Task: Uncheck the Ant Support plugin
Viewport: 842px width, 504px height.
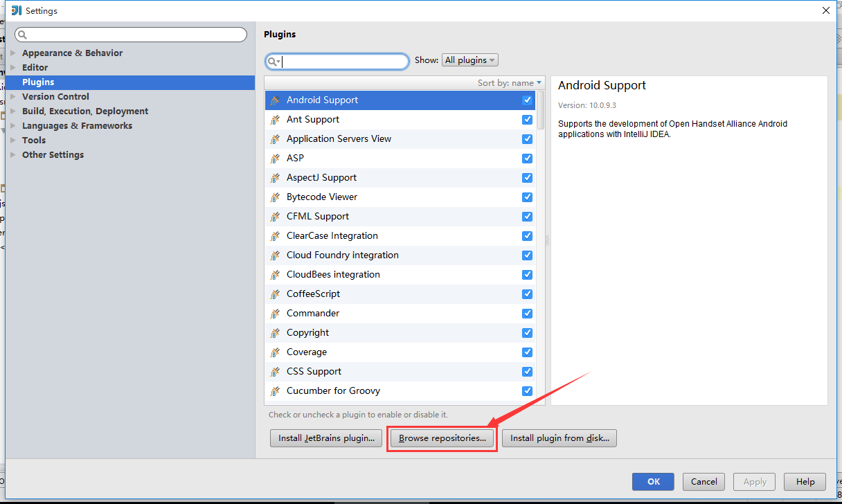Action: [x=528, y=120]
